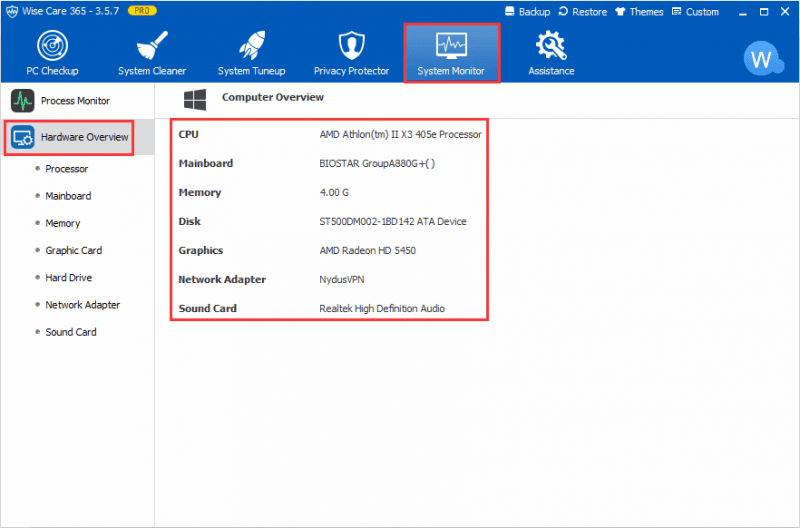Show Graphic Card details
The image size is (800, 528).
(x=73, y=250)
